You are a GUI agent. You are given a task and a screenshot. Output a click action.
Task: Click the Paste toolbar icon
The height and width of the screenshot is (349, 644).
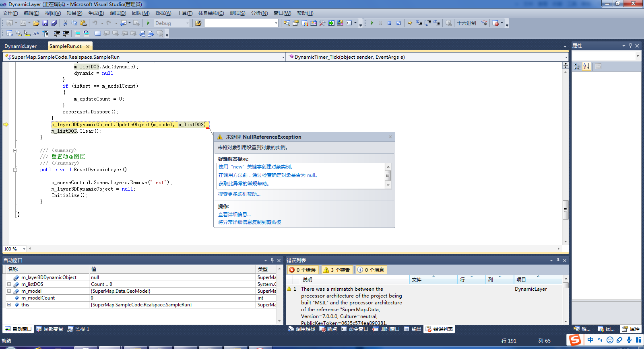[83, 23]
